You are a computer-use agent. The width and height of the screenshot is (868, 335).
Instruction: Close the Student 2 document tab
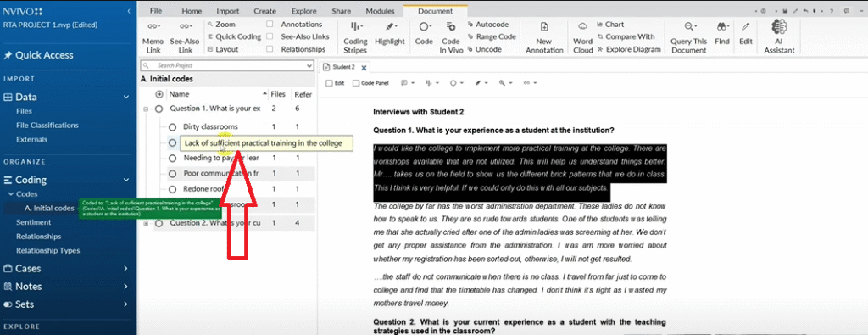pos(364,68)
